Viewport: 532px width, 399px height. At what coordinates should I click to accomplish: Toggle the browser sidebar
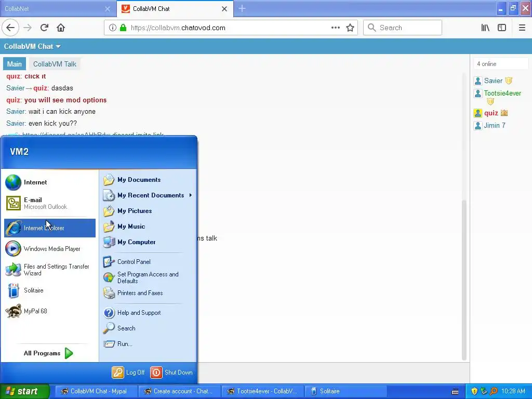[502, 28]
